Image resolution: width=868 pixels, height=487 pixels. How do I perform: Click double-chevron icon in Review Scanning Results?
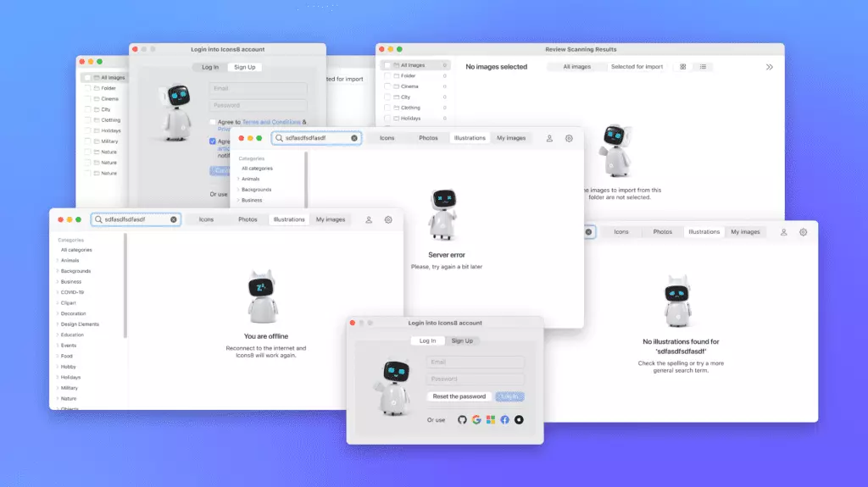click(x=770, y=67)
